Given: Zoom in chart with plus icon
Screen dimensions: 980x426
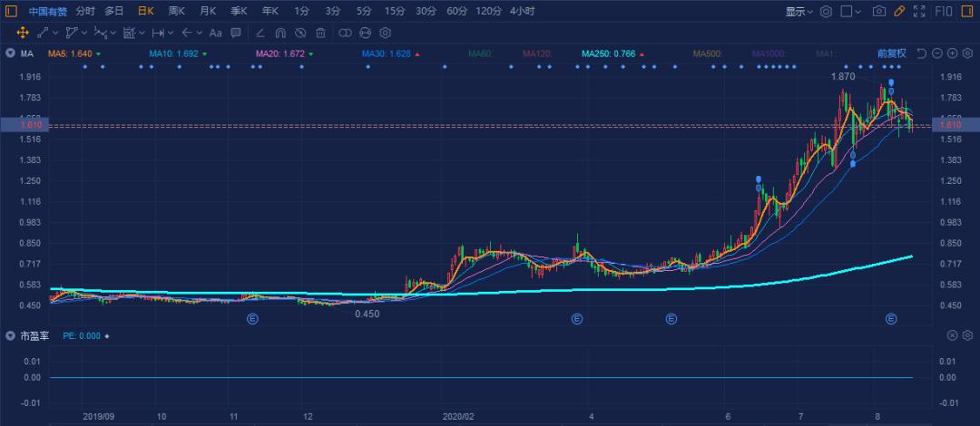Looking at the screenshot, I should pos(952,53).
